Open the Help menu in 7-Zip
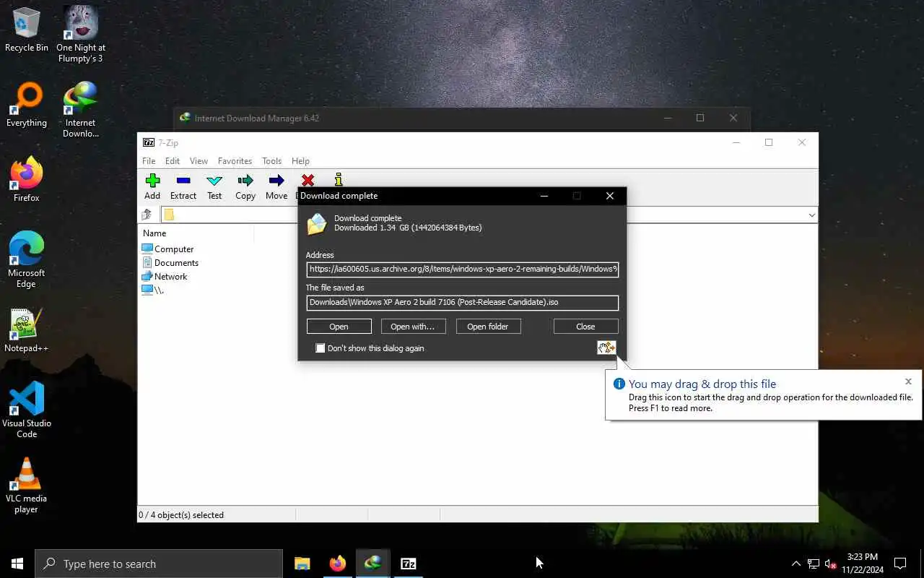This screenshot has width=924, height=578. (300, 161)
